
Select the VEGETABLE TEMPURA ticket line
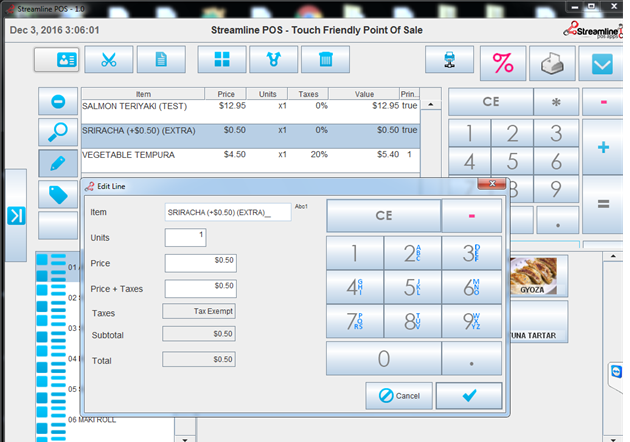(x=251, y=160)
